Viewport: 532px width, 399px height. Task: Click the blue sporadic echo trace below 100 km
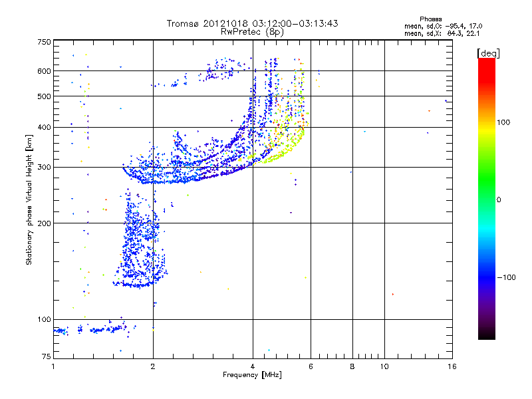pos(93,329)
